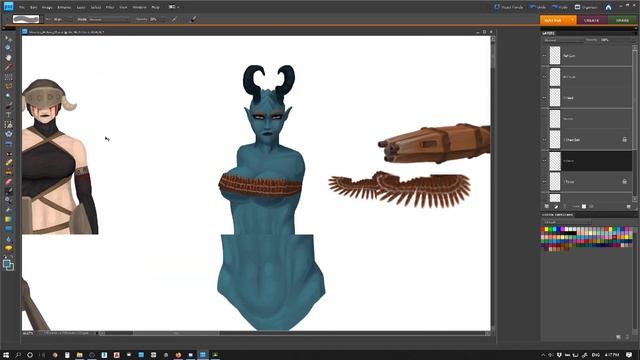Click the Undo button
This screenshot has width=640, height=360.
tap(538, 7)
